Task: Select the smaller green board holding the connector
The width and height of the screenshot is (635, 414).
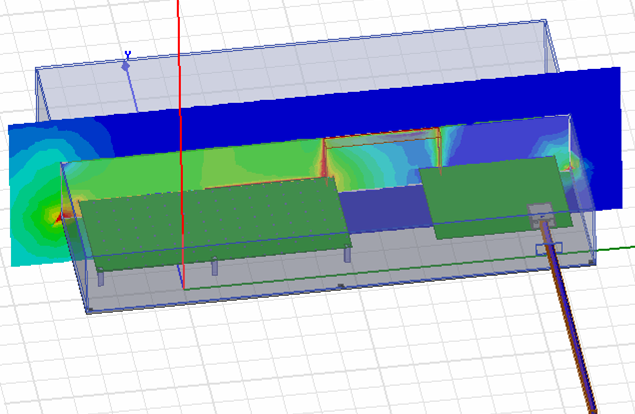Action: (495, 196)
